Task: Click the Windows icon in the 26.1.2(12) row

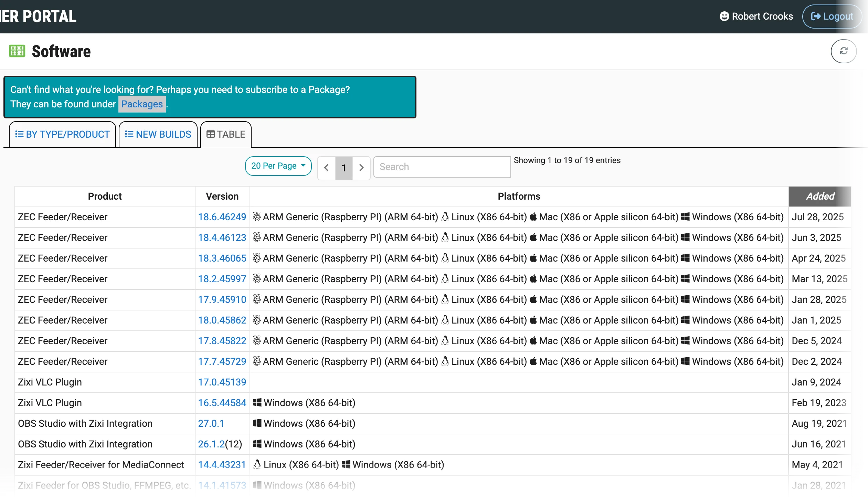Action: click(257, 444)
